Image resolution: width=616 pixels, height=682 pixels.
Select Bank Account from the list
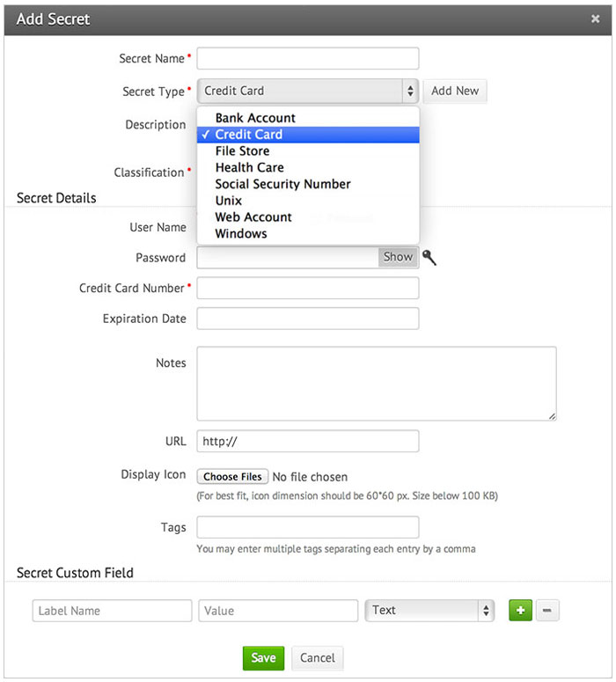click(255, 118)
